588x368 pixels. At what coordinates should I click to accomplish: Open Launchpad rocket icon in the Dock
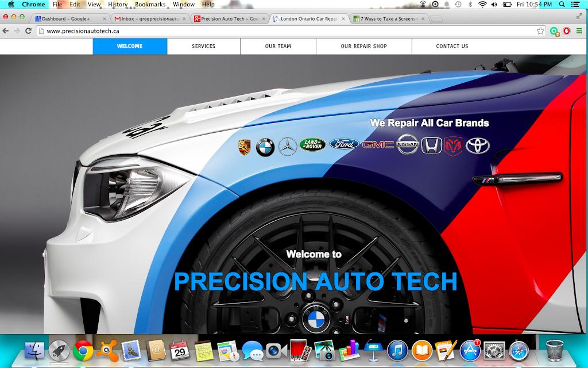(59, 351)
